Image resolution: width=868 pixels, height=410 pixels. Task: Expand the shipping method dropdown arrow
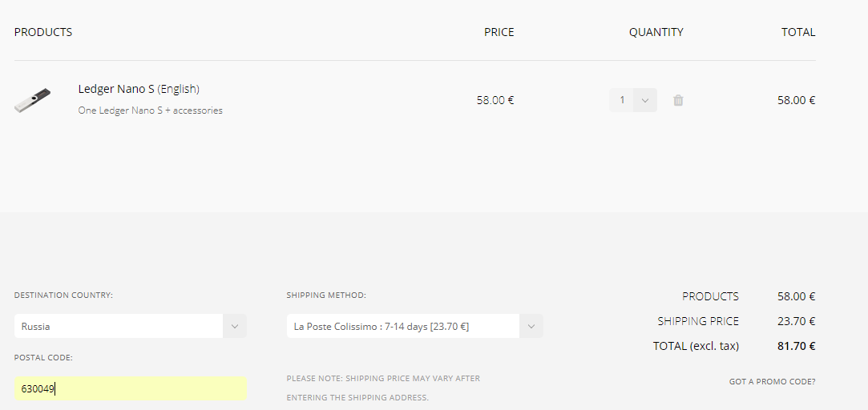pos(531,326)
